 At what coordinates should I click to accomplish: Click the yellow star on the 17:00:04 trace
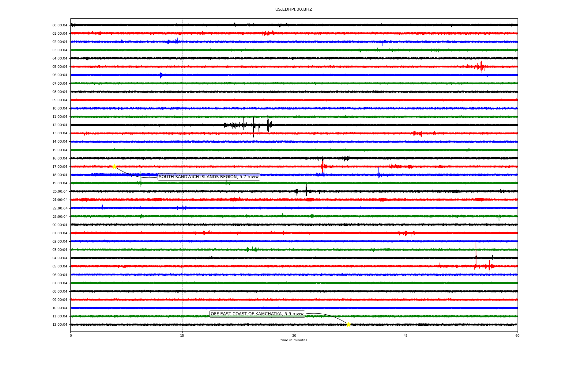pyautogui.click(x=114, y=167)
